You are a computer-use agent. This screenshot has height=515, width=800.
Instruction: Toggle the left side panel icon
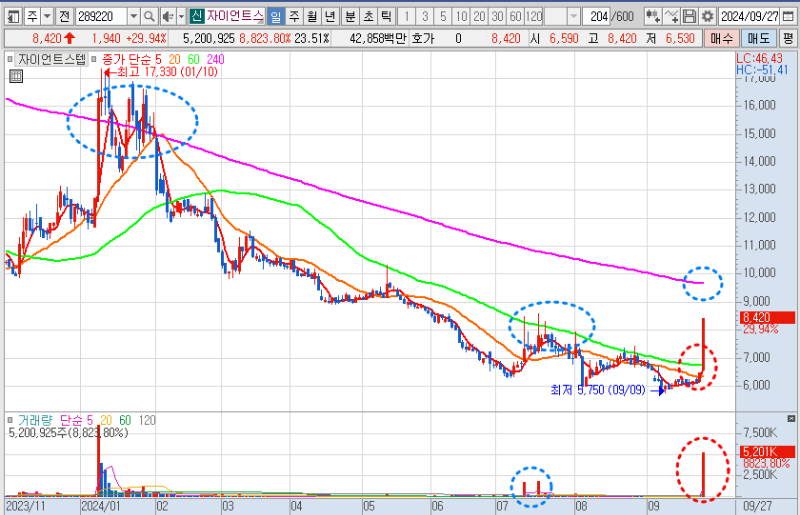[14, 17]
